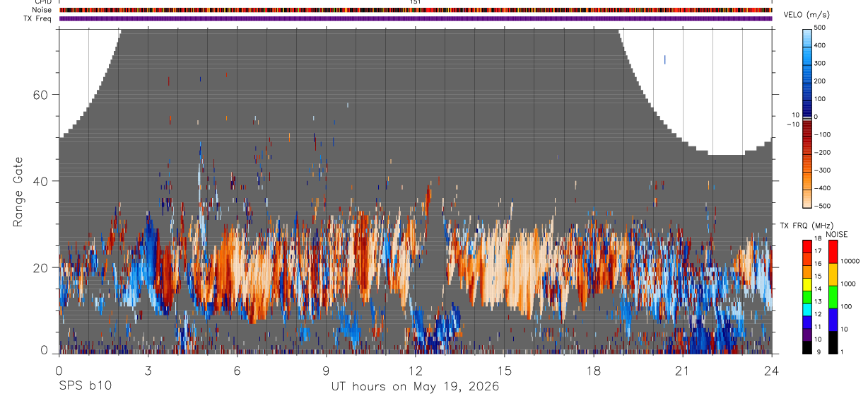This screenshot has width=868, height=401.
Task: Click the purple TX Freq strip along the top
Action: [416, 18]
